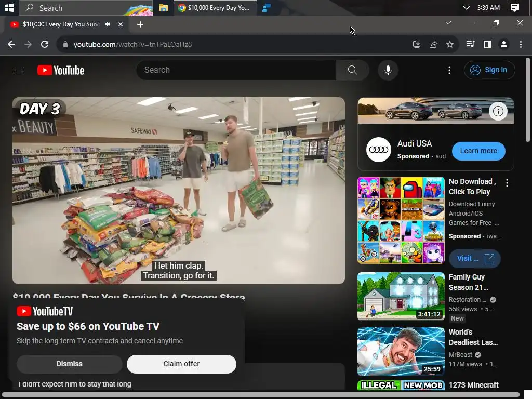Expand the Chrome tab search chevron
532x399 pixels.
[x=448, y=23]
